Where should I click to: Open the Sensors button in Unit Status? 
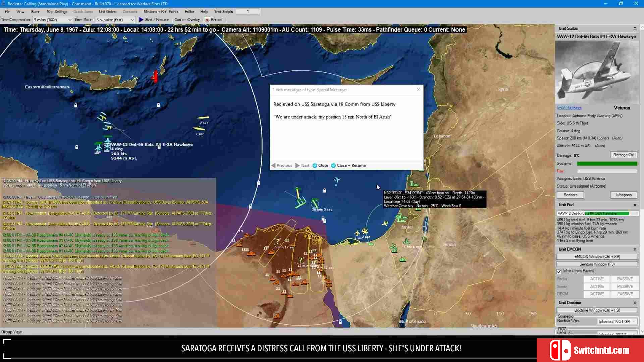pyautogui.click(x=570, y=195)
